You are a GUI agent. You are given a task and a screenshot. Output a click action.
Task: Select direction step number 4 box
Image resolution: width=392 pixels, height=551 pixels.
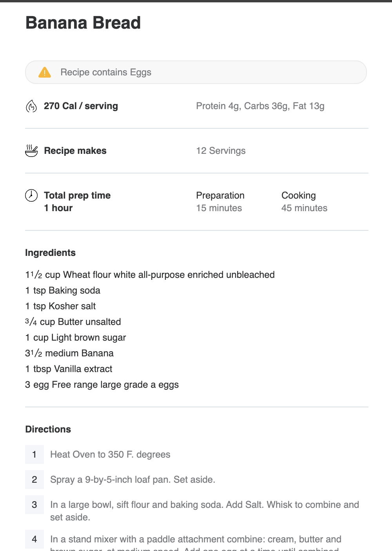pos(34,539)
